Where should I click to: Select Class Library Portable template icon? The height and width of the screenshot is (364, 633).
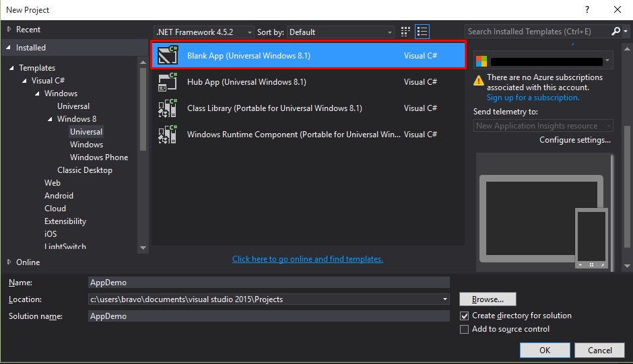click(x=168, y=108)
